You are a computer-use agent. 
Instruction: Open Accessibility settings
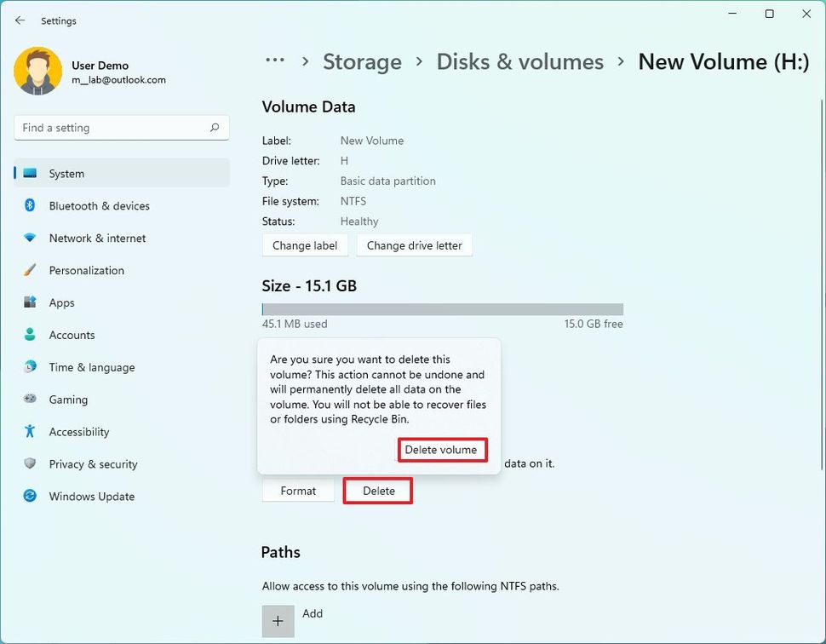[79, 432]
